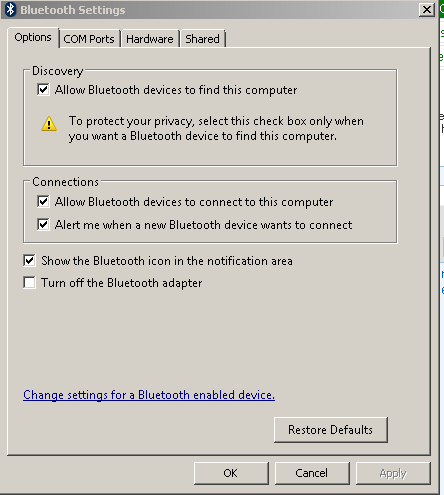Disable Alert me when new device connects

coord(43,224)
